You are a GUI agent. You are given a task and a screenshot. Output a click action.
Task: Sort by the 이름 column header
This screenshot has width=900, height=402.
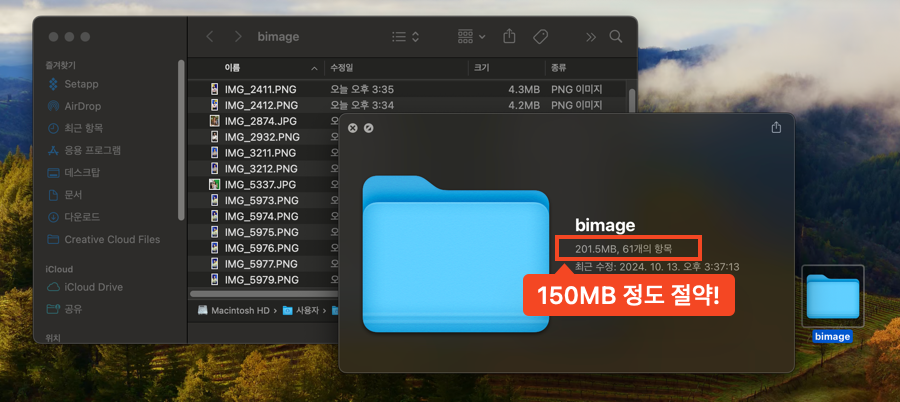point(232,68)
